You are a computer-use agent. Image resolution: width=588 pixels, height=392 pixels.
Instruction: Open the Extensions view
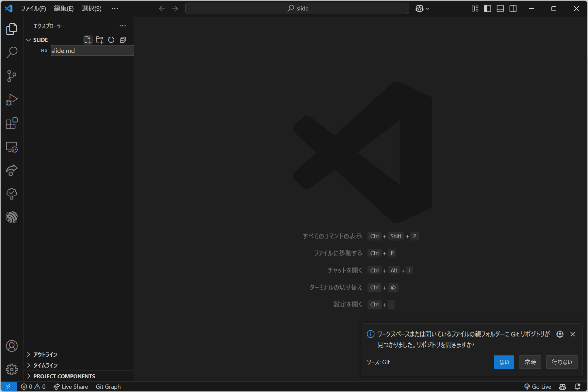[12, 123]
